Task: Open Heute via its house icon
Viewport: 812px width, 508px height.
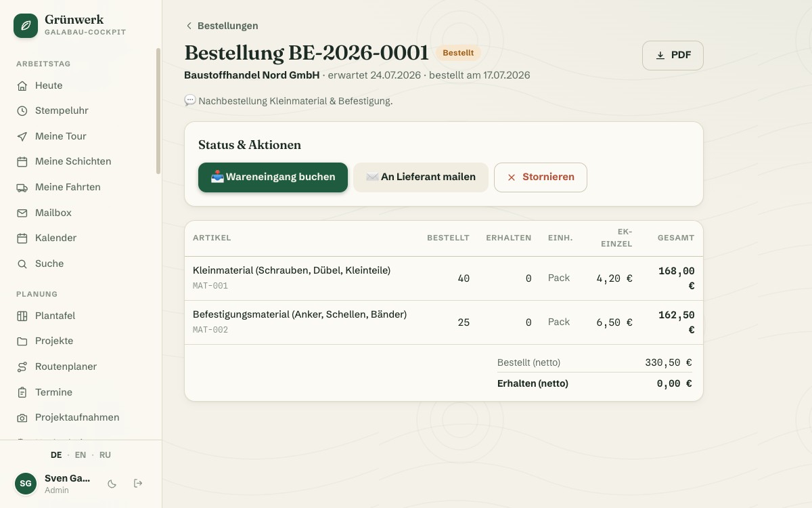Action: click(22, 86)
